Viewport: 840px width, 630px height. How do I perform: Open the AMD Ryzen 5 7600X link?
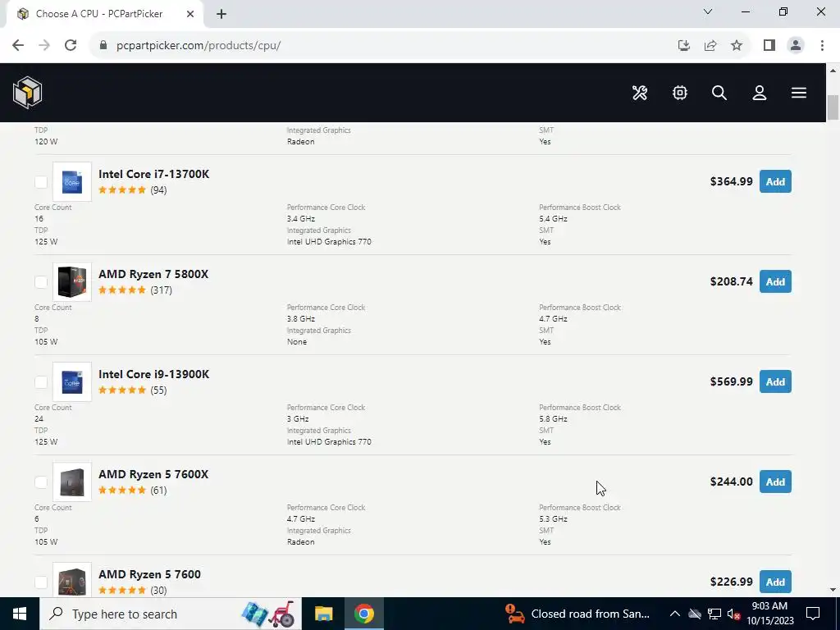[153, 475]
